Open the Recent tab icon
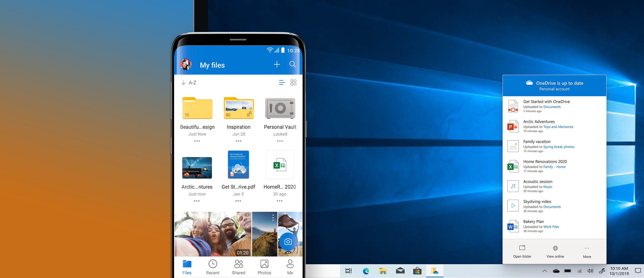Screen dimensions: 644x278 coord(213,265)
